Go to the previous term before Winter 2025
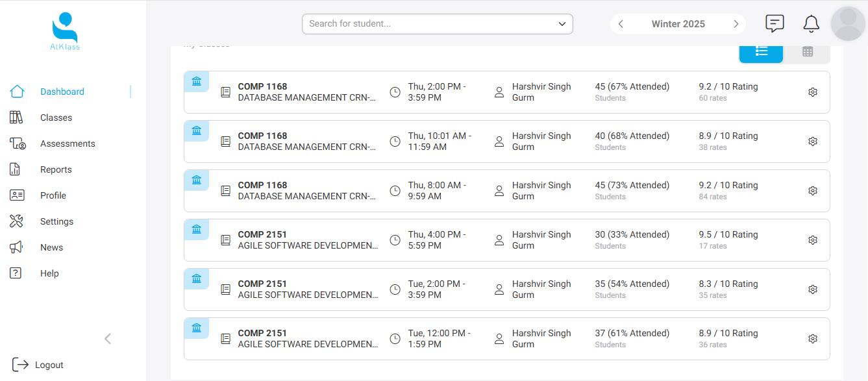 pos(621,24)
